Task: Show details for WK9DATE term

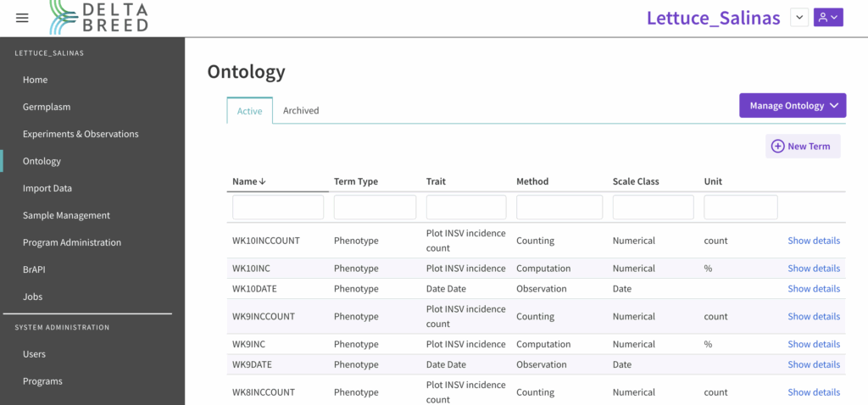Action: click(x=813, y=364)
